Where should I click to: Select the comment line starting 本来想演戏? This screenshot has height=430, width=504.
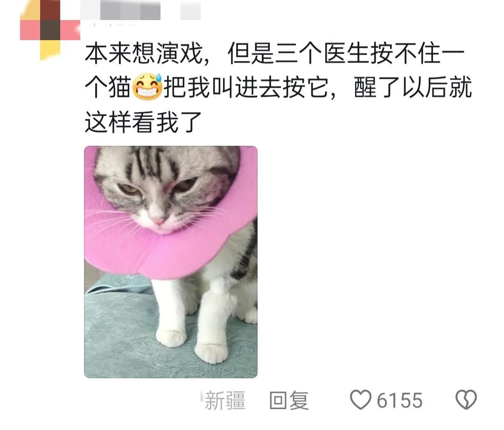(x=275, y=53)
